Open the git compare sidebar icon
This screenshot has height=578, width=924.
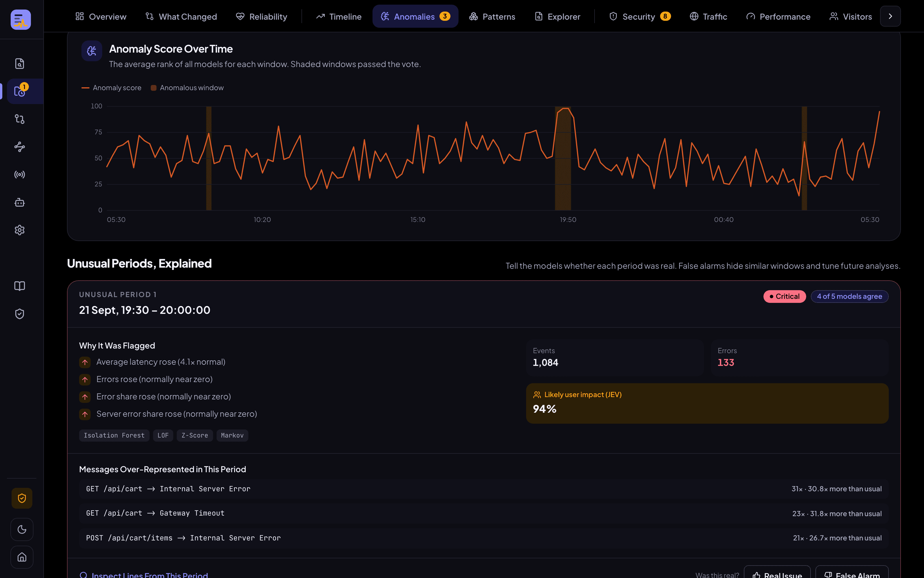19,119
